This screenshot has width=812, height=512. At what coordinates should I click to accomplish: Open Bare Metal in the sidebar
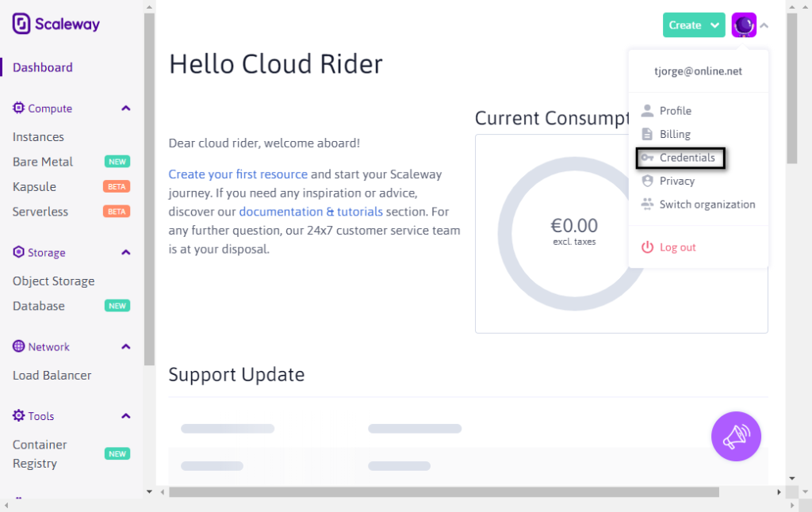[43, 162]
